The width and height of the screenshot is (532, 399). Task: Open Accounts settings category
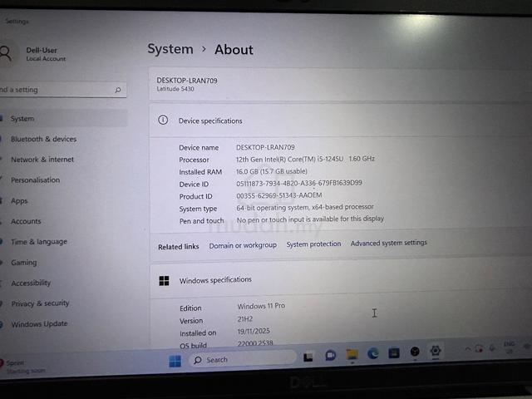26,221
